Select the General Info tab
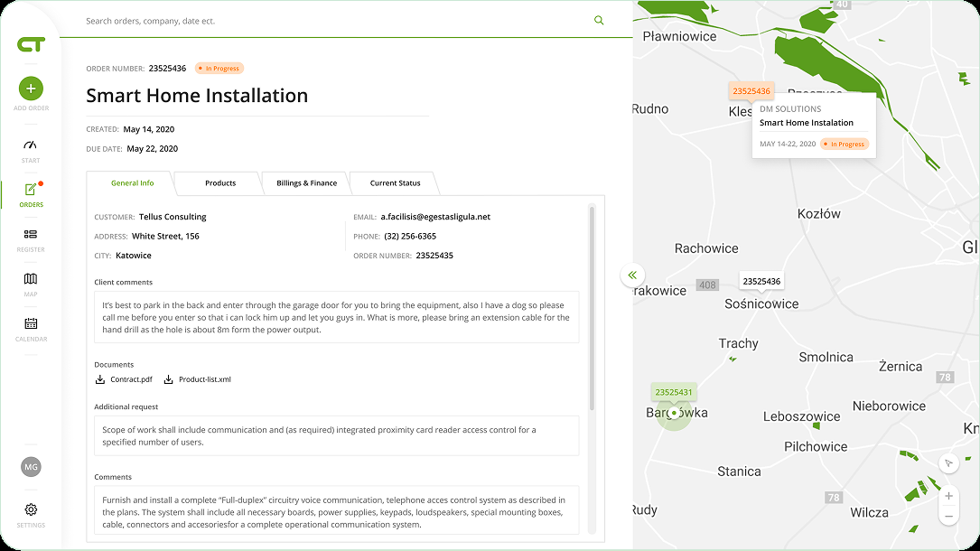 pyautogui.click(x=132, y=183)
